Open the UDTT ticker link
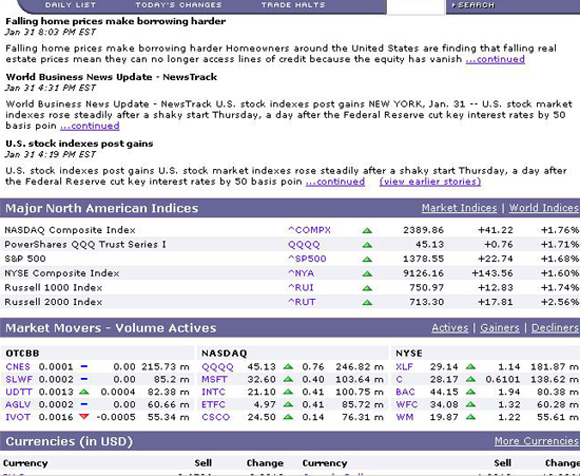The image size is (580, 476). (19, 392)
